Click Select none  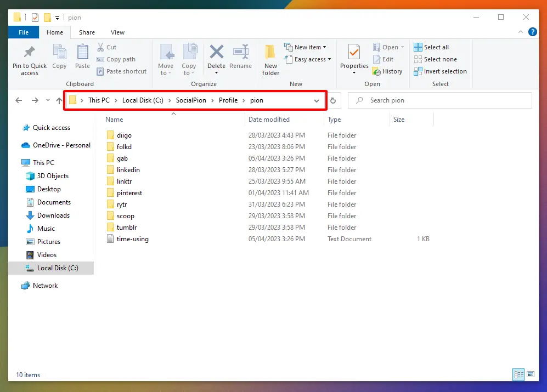point(436,59)
